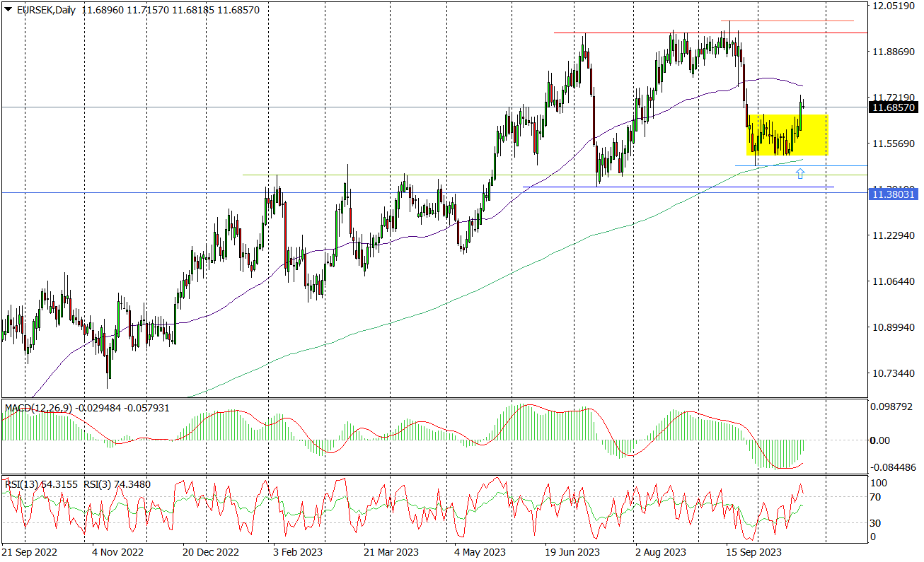924x562 pixels.
Task: Click the MACD value -0.057931
Action: point(146,409)
